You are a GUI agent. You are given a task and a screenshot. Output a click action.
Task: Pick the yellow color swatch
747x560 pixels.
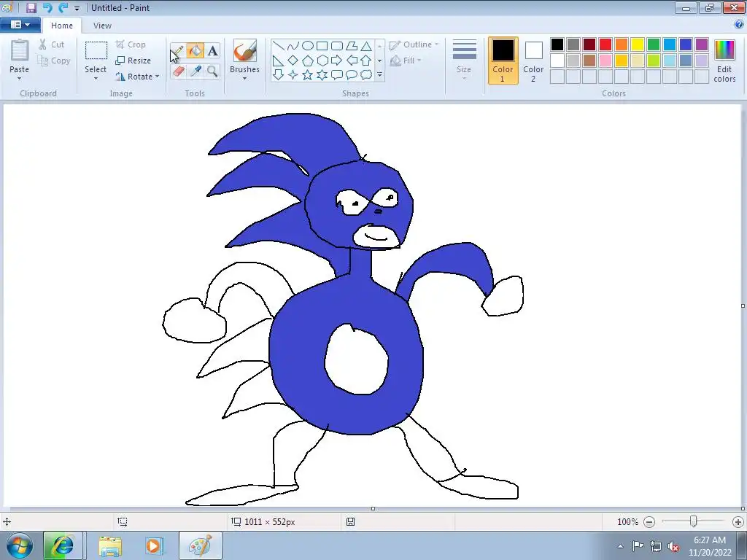[638, 44]
